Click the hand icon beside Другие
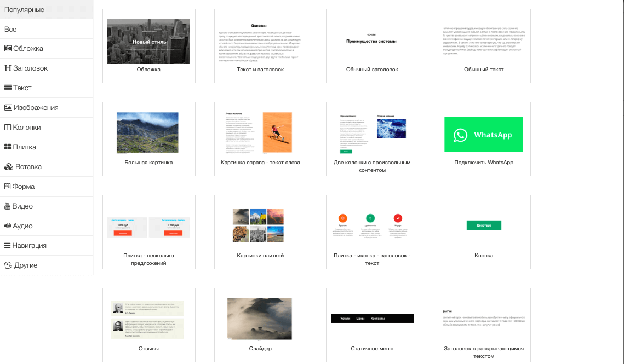 (8, 265)
